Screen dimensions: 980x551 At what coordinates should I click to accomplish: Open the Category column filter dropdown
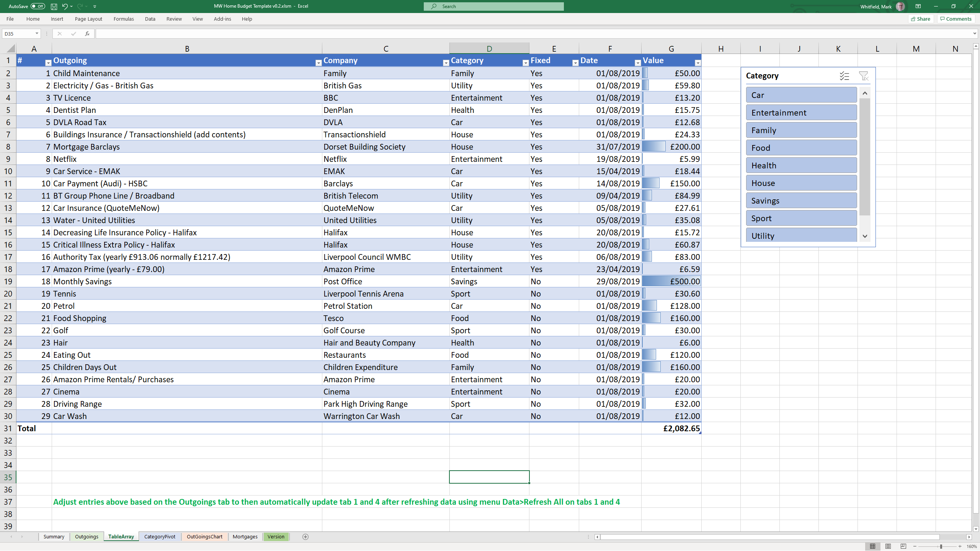(x=525, y=63)
